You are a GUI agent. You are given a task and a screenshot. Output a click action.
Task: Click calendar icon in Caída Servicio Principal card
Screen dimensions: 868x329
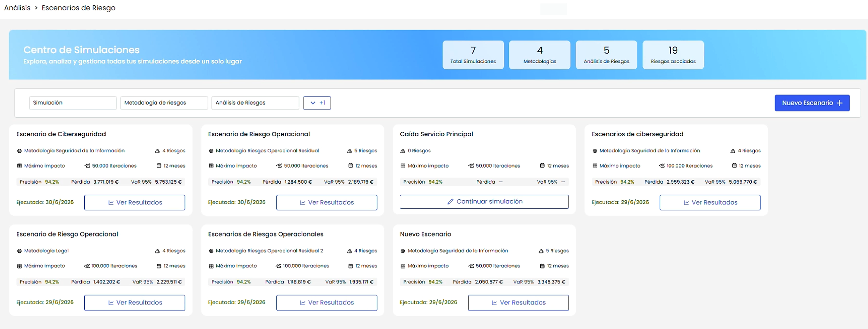pos(542,165)
